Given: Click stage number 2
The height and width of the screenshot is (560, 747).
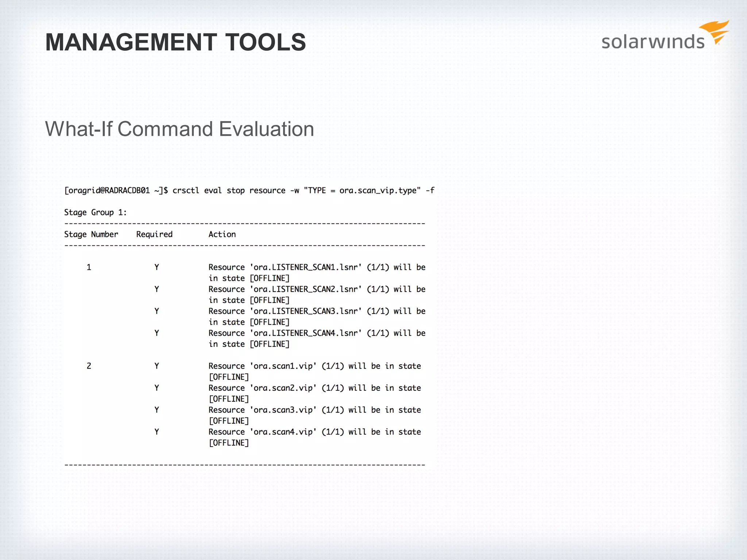Looking at the screenshot, I should coord(89,366).
